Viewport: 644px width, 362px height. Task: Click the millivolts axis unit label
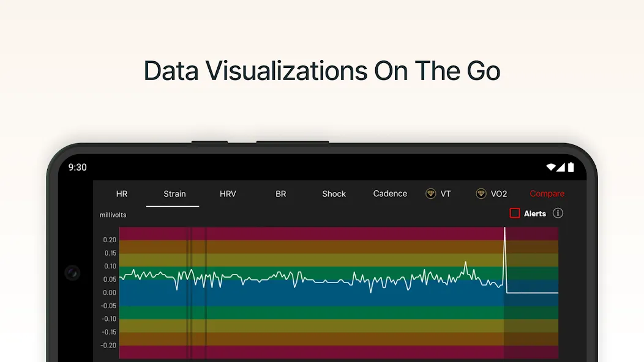click(x=113, y=215)
